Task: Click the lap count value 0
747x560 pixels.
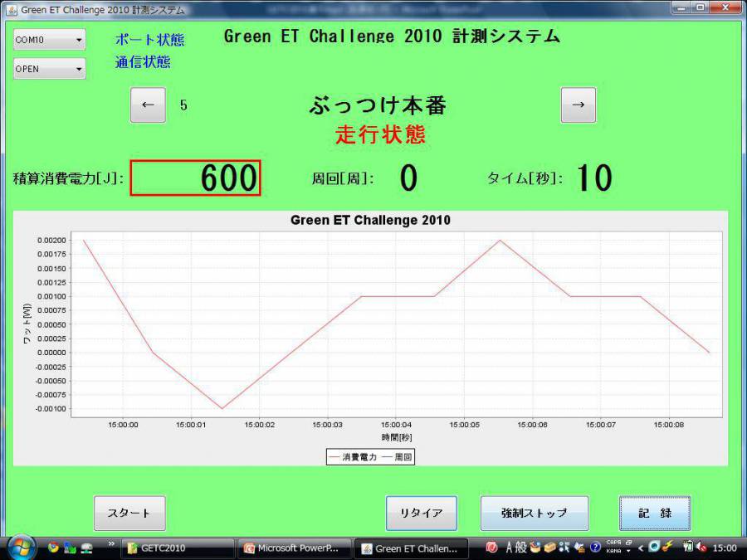Action: click(x=408, y=178)
